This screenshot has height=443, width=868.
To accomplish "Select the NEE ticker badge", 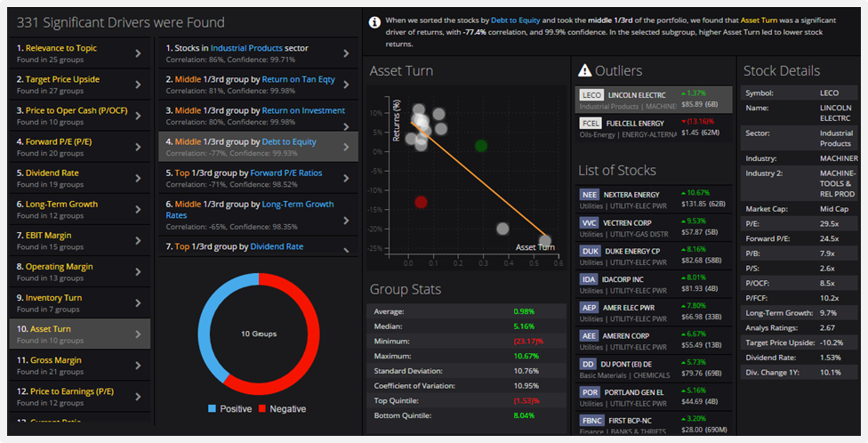I will coord(590,194).
